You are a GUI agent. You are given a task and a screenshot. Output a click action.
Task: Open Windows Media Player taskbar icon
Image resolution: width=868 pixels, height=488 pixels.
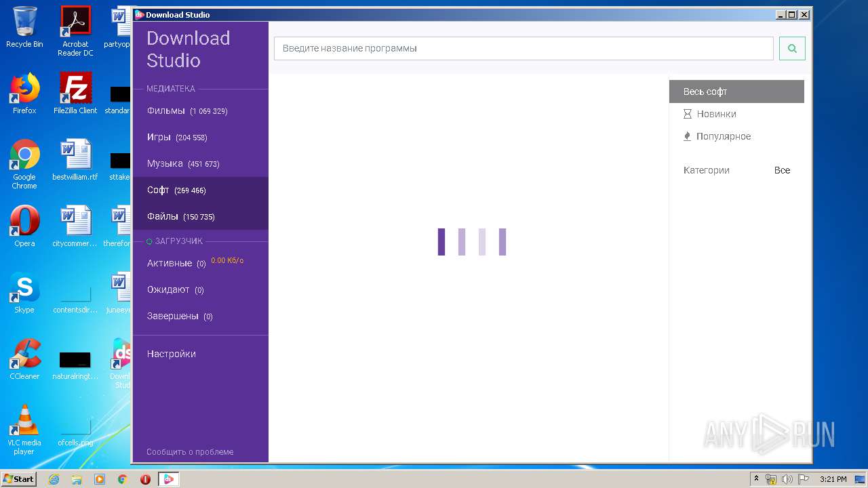pos(100,479)
